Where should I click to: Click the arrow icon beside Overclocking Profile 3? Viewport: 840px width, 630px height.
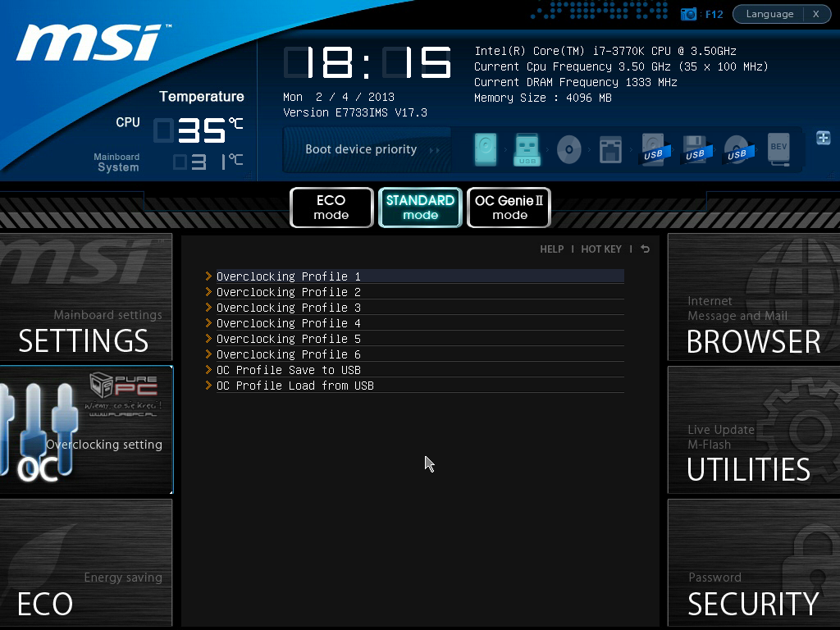209,308
